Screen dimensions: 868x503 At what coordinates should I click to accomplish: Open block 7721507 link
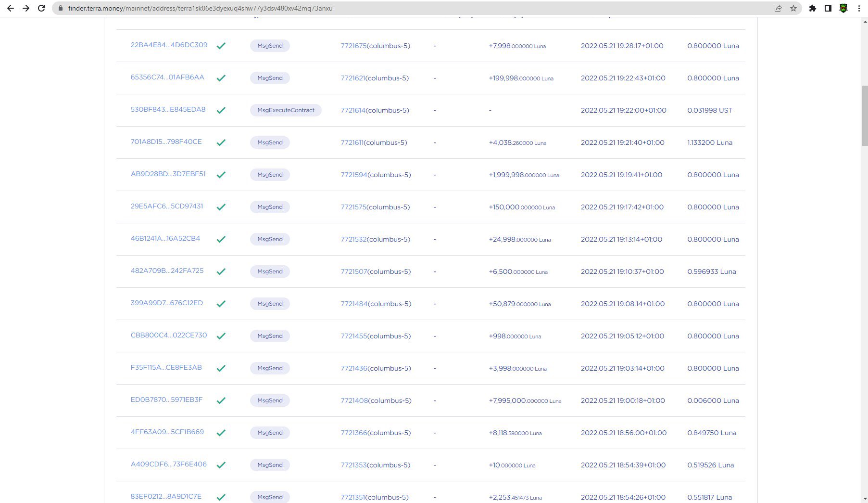[354, 271]
